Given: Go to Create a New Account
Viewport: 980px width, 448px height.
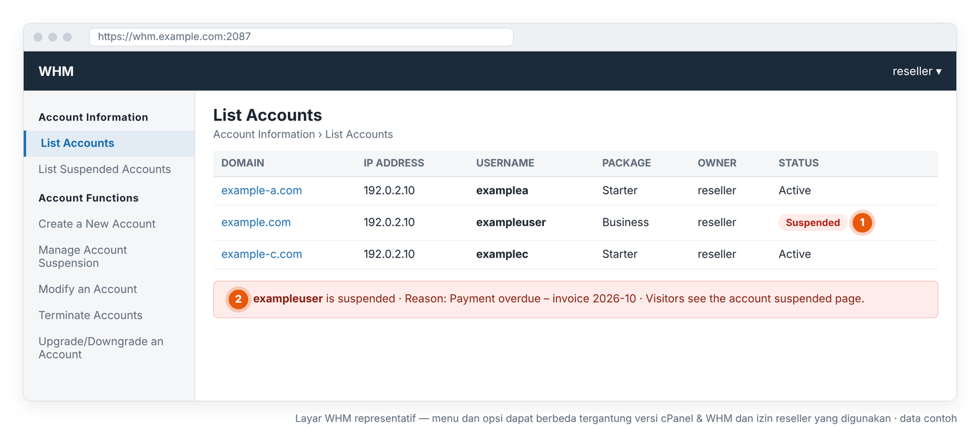Looking at the screenshot, I should point(97,224).
